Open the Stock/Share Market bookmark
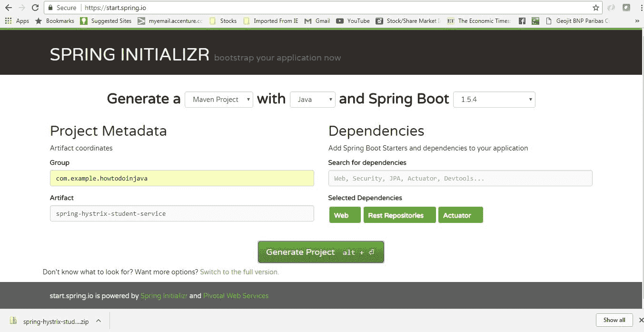Viewport: 644px width, 332px height. tap(407, 21)
